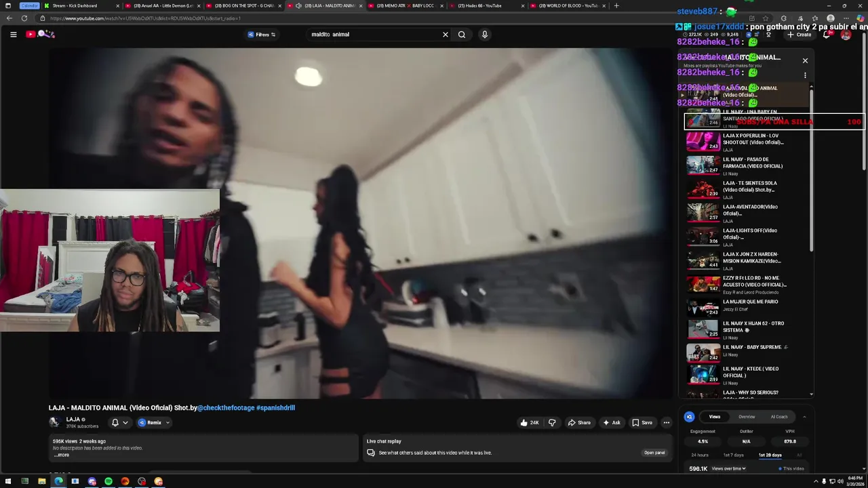
Task: Play LAJA - TE SIENTES SOLA
Action: (x=746, y=189)
